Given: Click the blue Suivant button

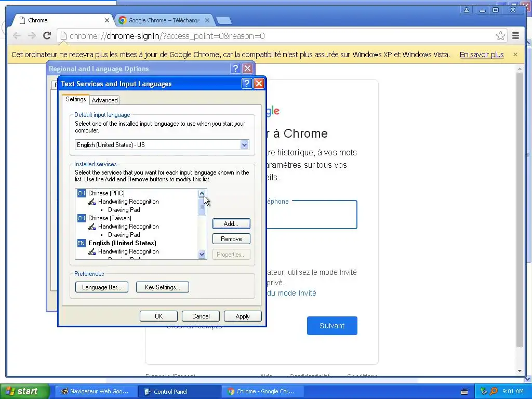Looking at the screenshot, I should 332,326.
